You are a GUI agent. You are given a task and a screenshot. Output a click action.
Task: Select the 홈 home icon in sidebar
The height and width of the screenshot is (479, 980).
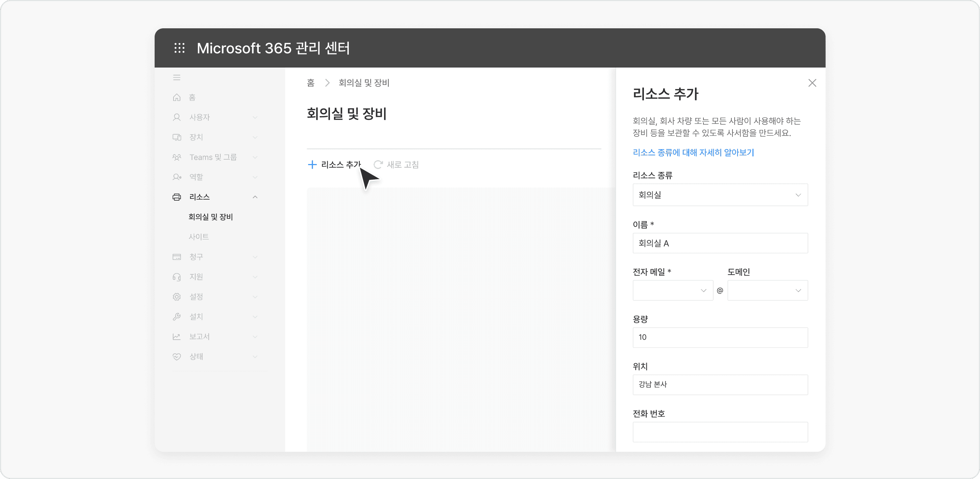click(177, 97)
